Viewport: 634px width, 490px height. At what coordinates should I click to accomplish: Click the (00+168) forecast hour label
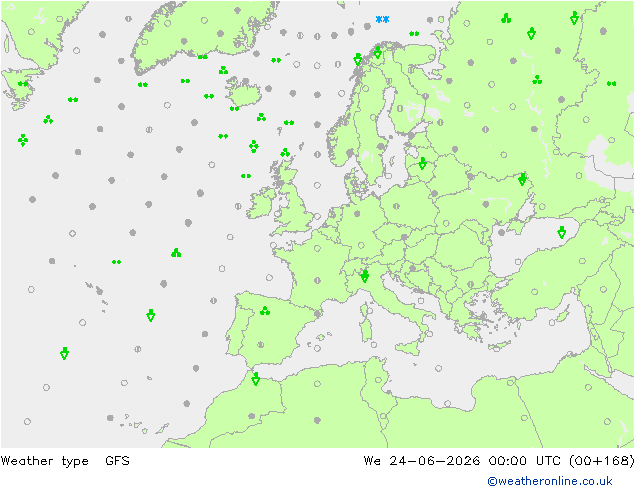pyautogui.click(x=601, y=460)
